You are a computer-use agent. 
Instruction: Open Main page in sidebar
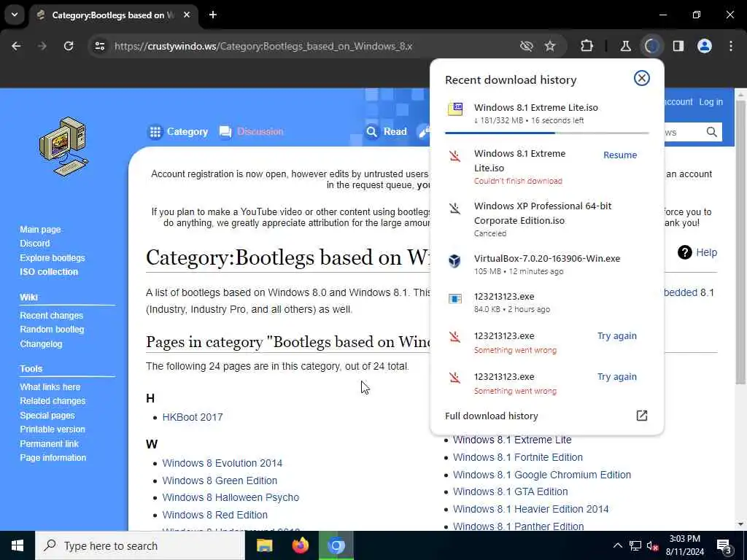click(40, 230)
